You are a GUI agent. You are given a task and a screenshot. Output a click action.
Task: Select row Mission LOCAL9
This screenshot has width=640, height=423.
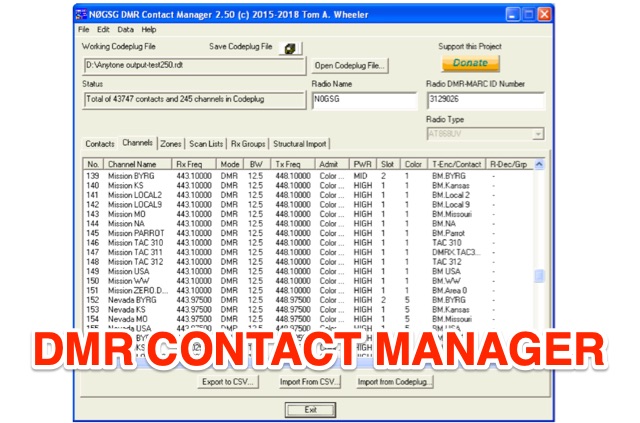pos(308,205)
